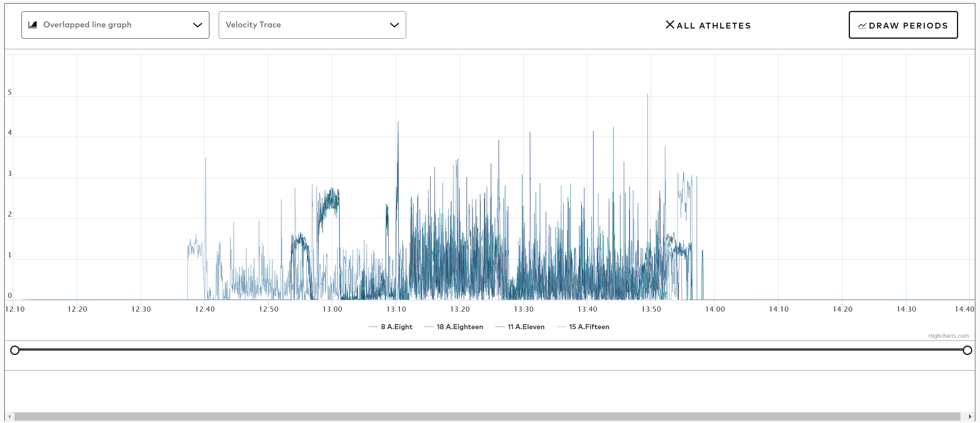980x423 pixels.
Task: Click the left handle of the time range slider
Action: (x=15, y=350)
